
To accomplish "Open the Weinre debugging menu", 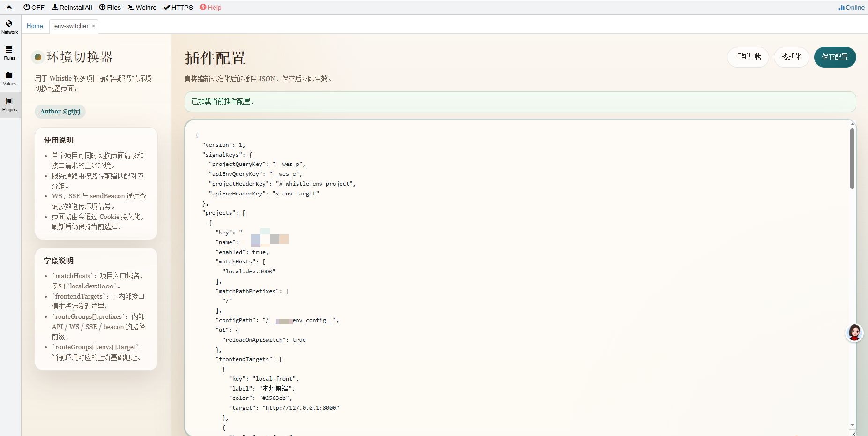I will click(x=142, y=8).
